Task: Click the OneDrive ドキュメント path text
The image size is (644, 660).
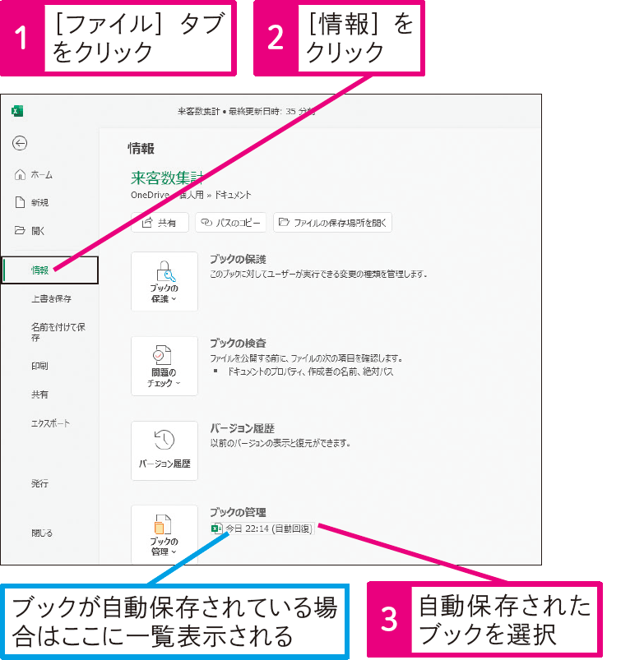Action: tap(191, 195)
